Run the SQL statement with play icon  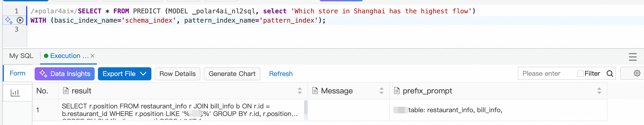coord(20,20)
